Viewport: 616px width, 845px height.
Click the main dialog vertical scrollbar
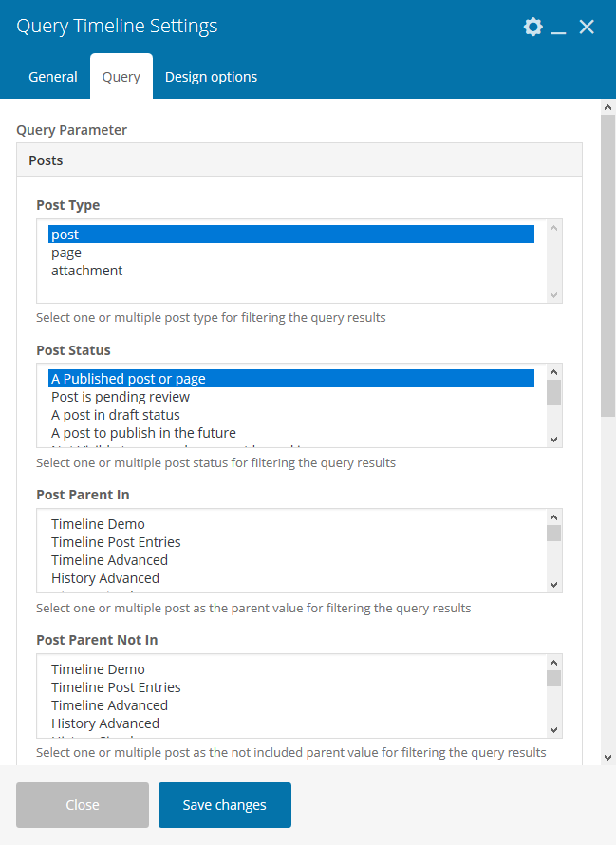(607, 266)
